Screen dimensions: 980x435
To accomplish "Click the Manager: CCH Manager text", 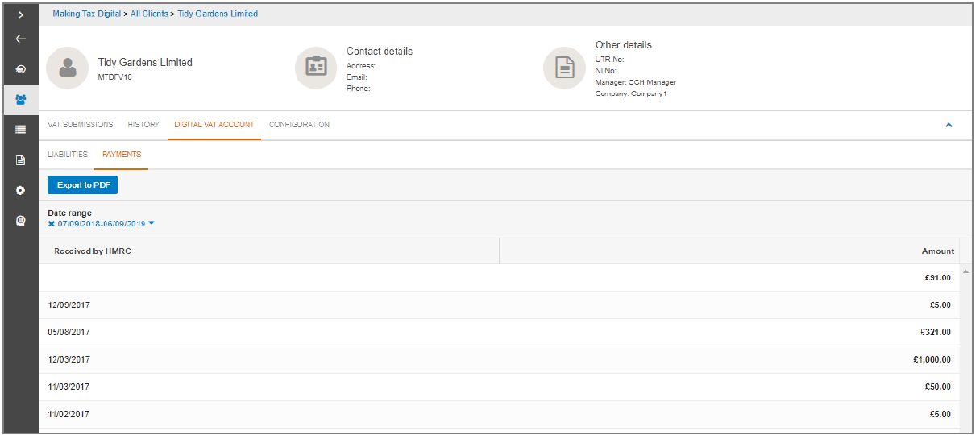I will click(635, 82).
